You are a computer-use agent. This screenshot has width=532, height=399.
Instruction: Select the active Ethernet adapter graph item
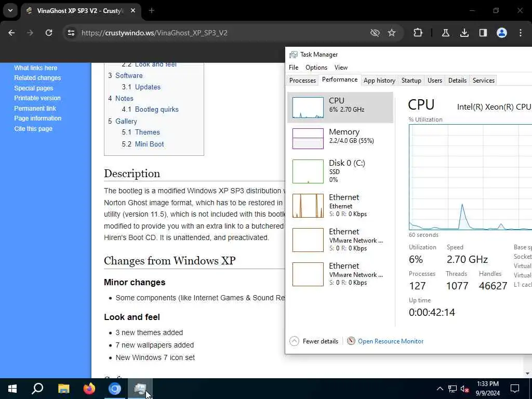[340, 205]
